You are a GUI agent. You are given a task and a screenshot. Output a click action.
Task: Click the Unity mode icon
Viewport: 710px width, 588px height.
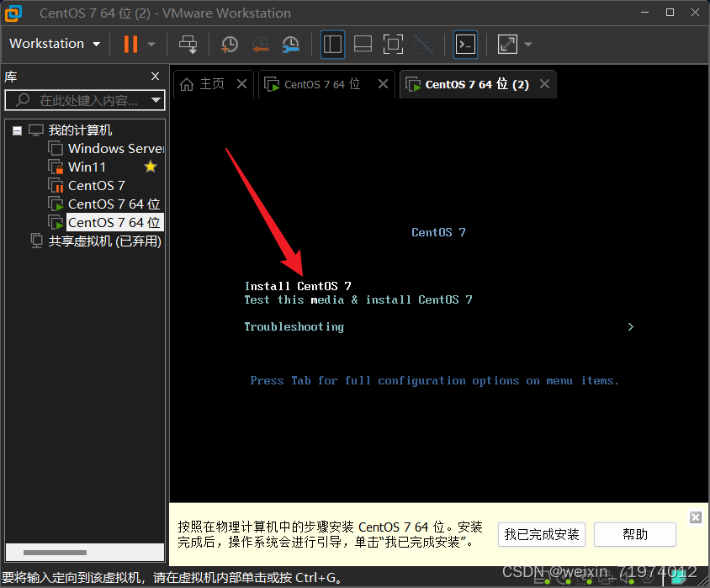click(x=423, y=45)
